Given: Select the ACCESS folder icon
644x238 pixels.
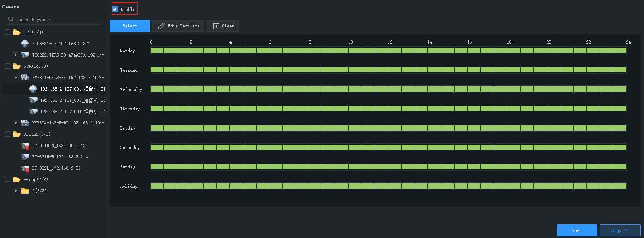Looking at the screenshot, I should click(17, 134).
